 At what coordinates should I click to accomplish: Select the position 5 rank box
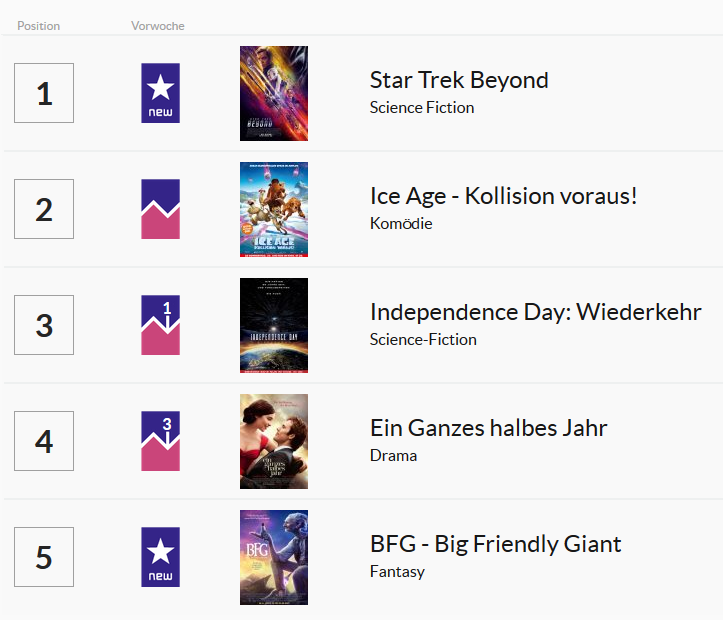44,557
